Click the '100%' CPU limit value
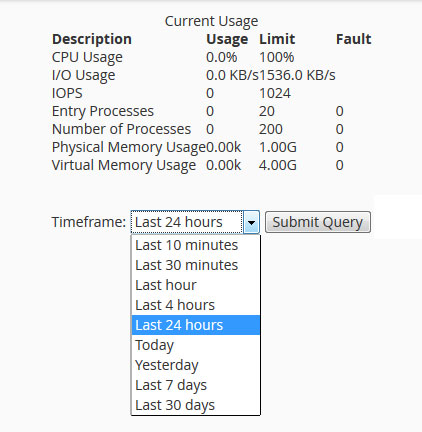Screen dimensions: 422x432 [x=277, y=57]
